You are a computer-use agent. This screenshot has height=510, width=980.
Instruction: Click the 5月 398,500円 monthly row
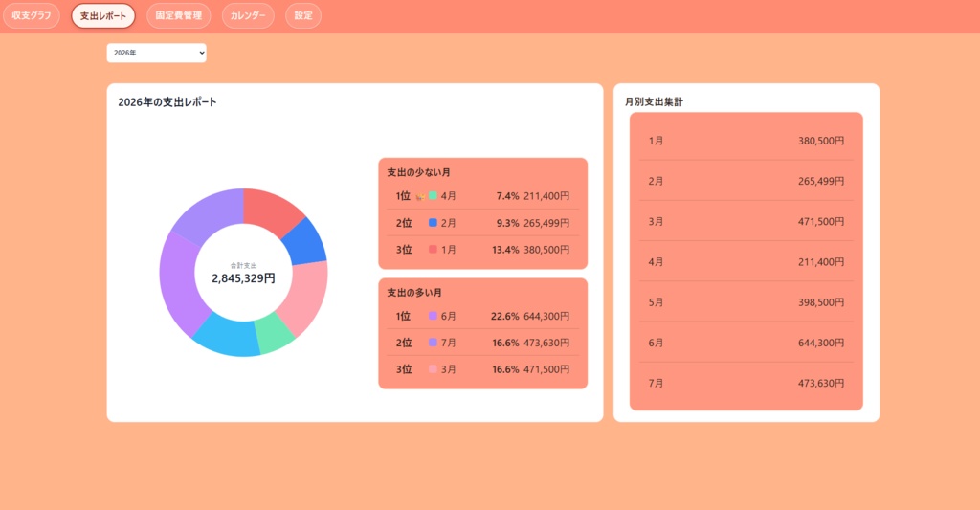pyautogui.click(x=746, y=302)
